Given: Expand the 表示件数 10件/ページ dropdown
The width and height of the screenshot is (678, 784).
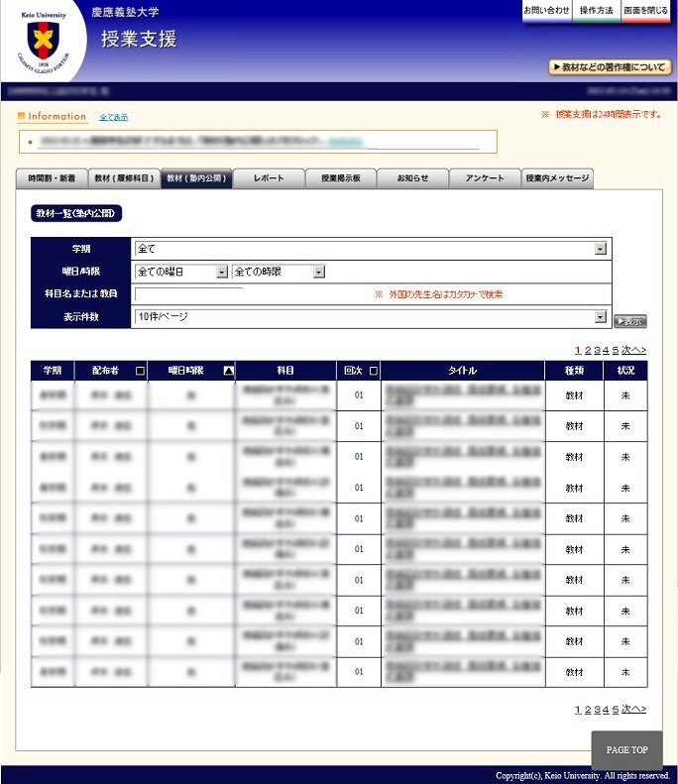Looking at the screenshot, I should coord(600,317).
